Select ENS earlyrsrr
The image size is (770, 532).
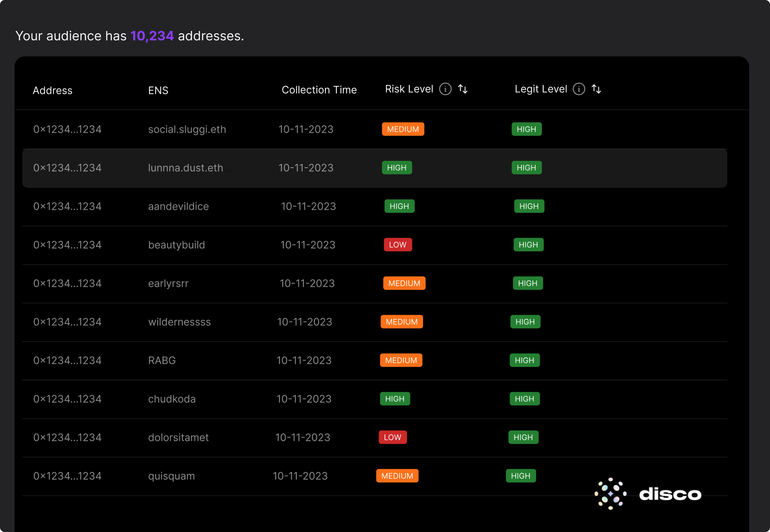coord(168,283)
